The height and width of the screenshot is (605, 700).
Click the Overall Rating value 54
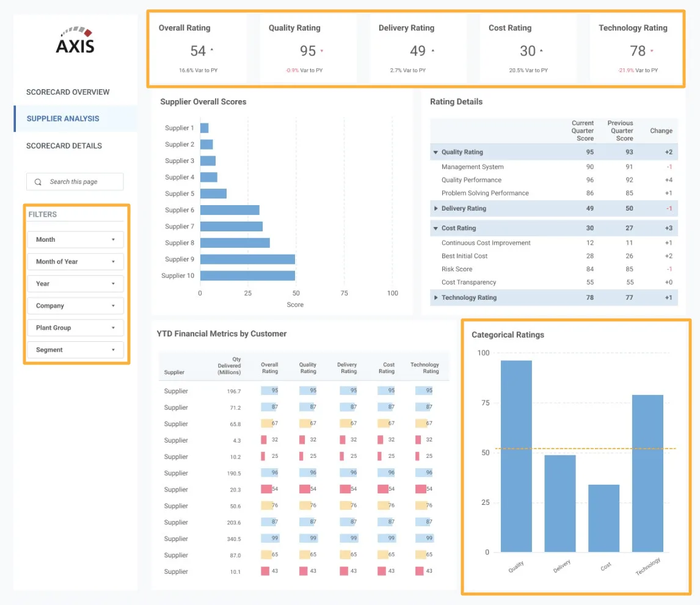coord(198,51)
